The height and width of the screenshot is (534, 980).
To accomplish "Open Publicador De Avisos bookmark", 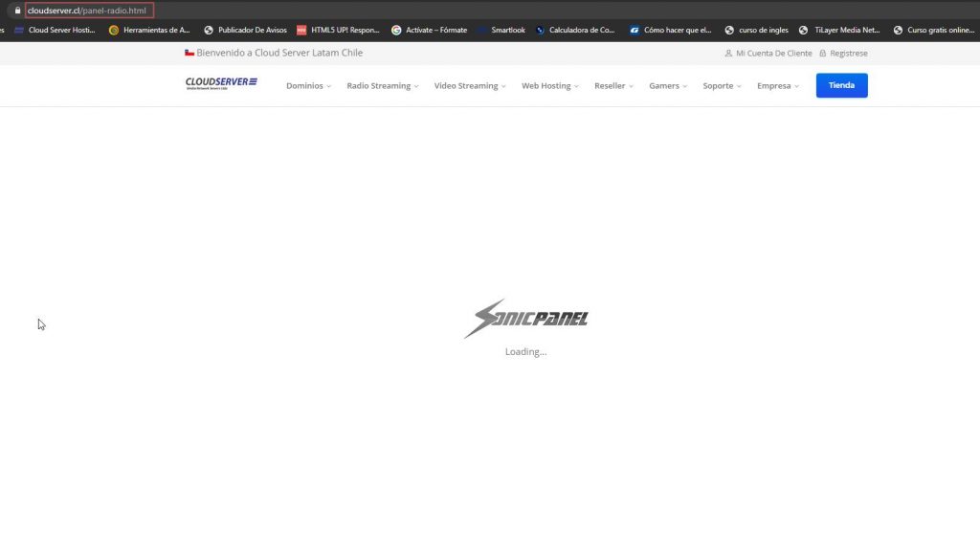I will coord(245,30).
